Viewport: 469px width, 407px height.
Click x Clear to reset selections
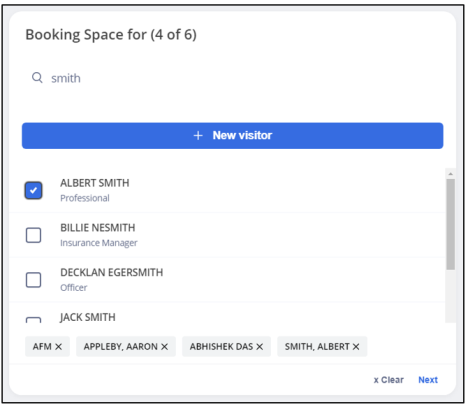point(388,380)
